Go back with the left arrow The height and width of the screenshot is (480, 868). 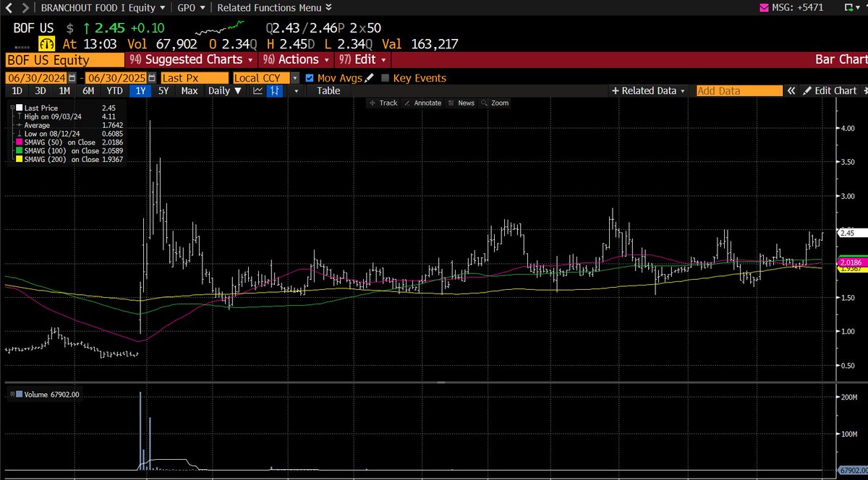8,7
